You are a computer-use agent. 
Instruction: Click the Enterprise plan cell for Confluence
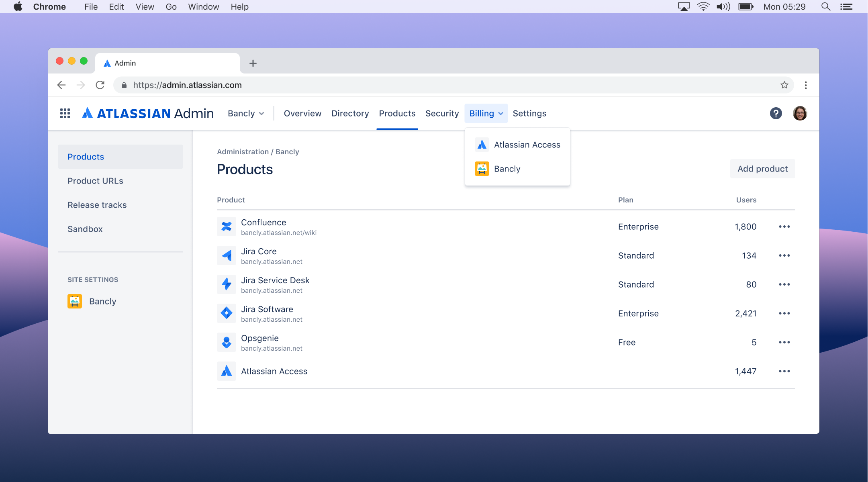coord(638,227)
